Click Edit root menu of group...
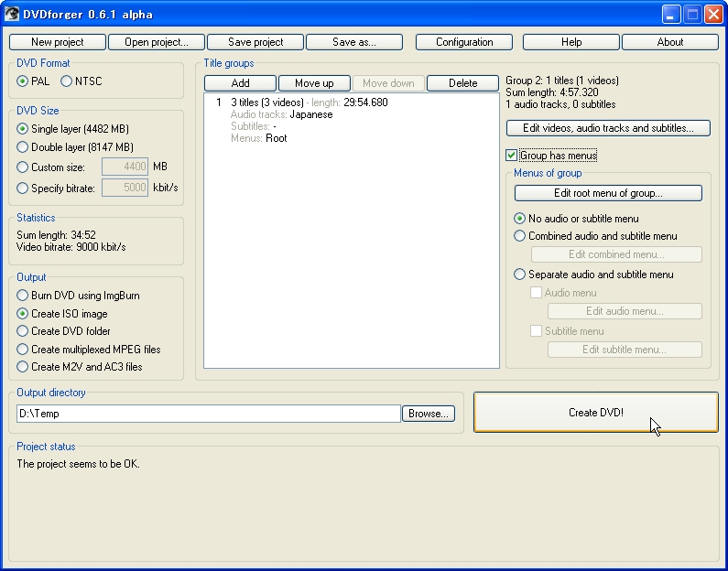This screenshot has width=728, height=571. pos(608,193)
